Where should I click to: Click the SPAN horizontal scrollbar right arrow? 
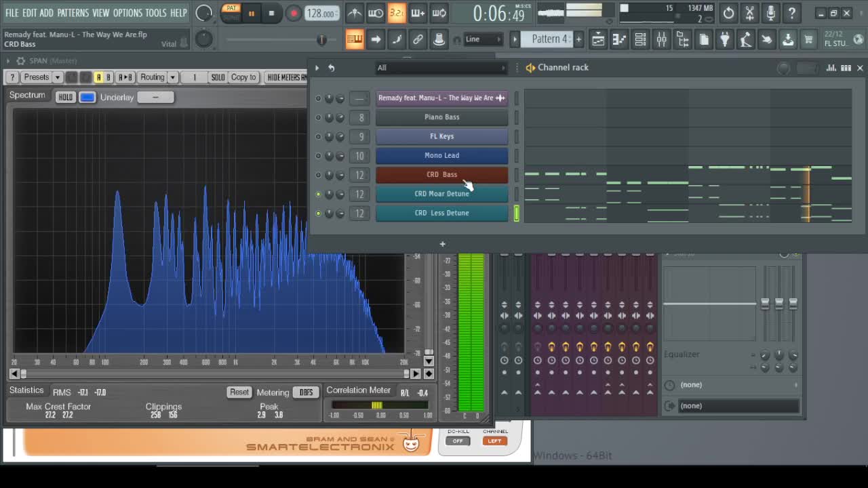tap(416, 373)
